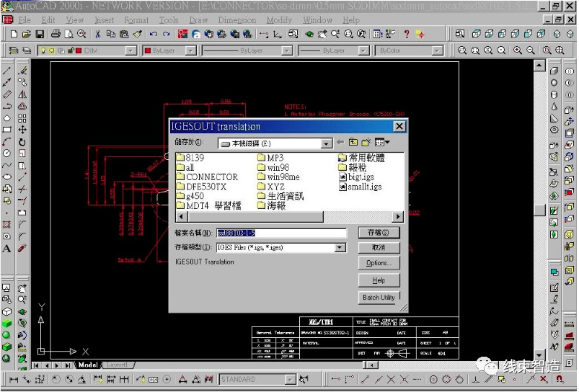Click the 3D box solid icon
The width and height of the screenshot is (579, 392).
554,71
